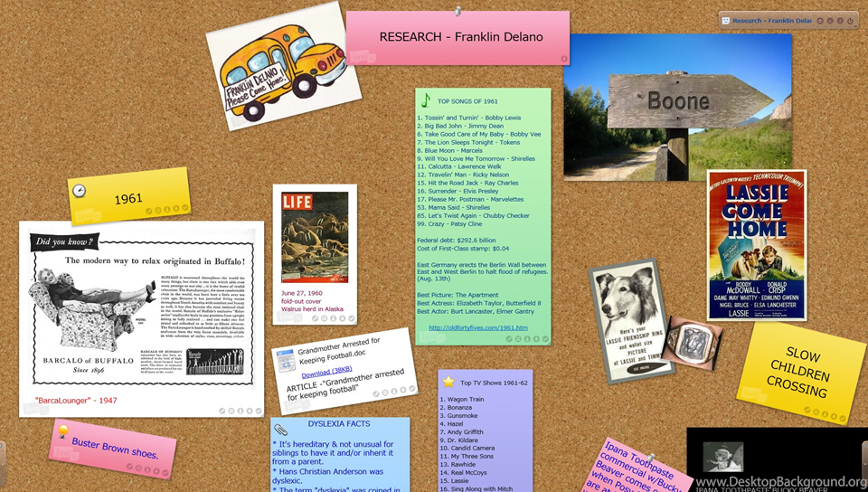Peel off the Buster Brown shoes sticky
868x492 pixels.
tap(165, 473)
